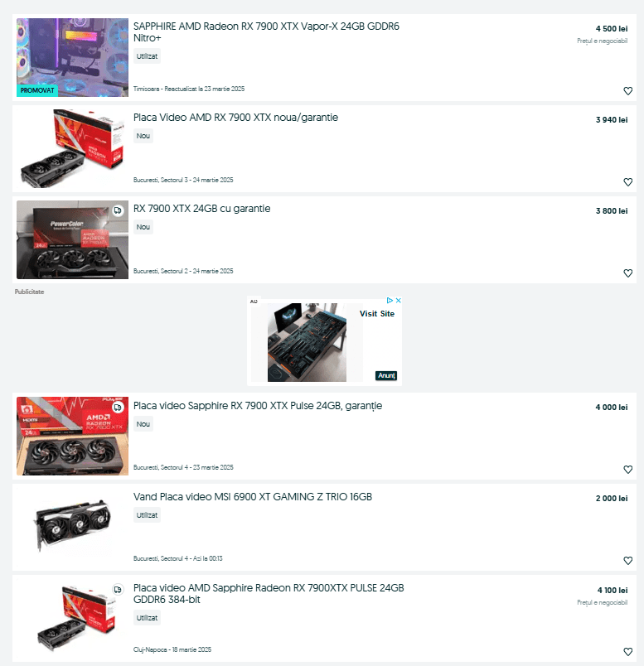Open SAPPHIRE AMD Radeon RX 7900 XTX Vapor-X listing title
Screen dimensions: 644x666
click(266, 31)
